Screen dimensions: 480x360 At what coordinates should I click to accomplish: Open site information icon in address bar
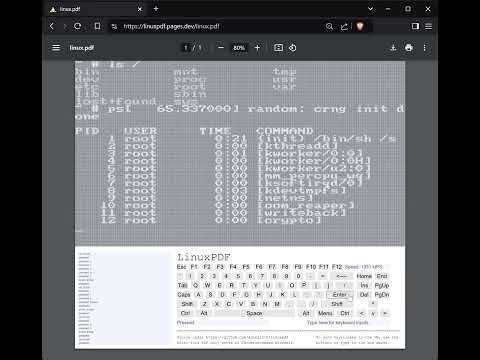(x=114, y=26)
